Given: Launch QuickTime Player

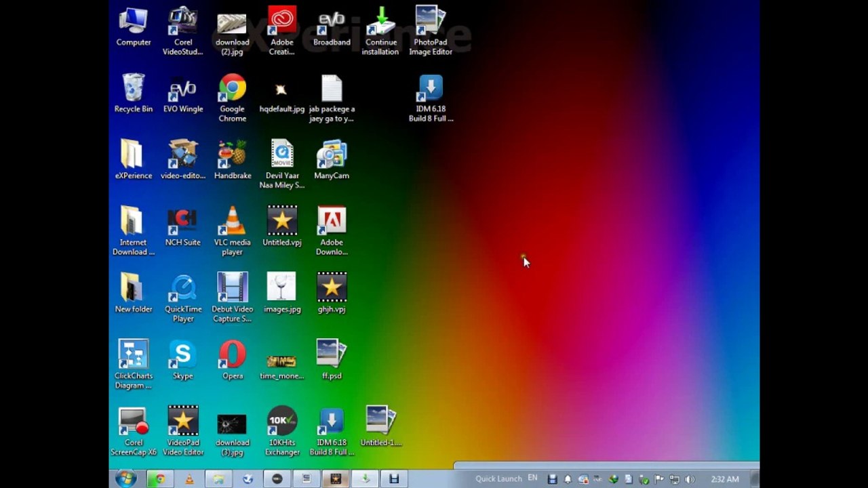Looking at the screenshot, I should point(182,298).
